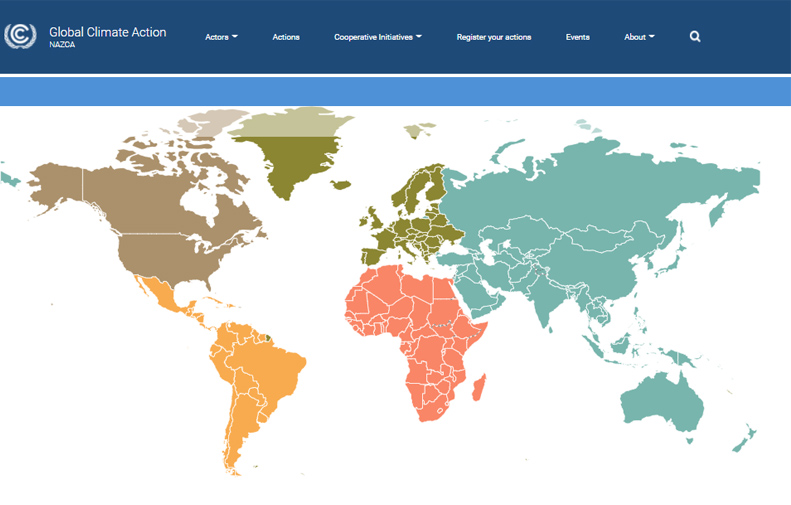This screenshot has height=505, width=791.
Task: Click the United Kingdom on the map
Action: 376,219
